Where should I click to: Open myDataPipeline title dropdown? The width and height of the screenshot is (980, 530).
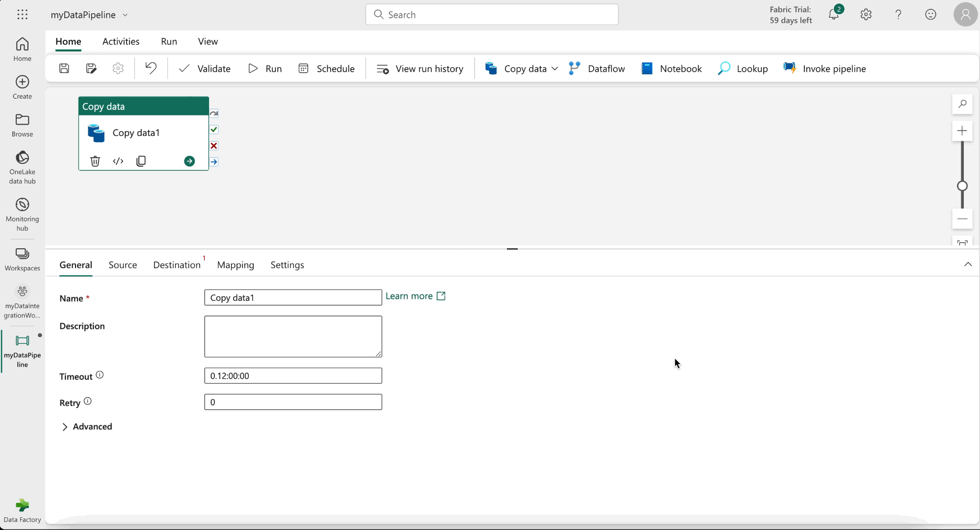pos(125,15)
